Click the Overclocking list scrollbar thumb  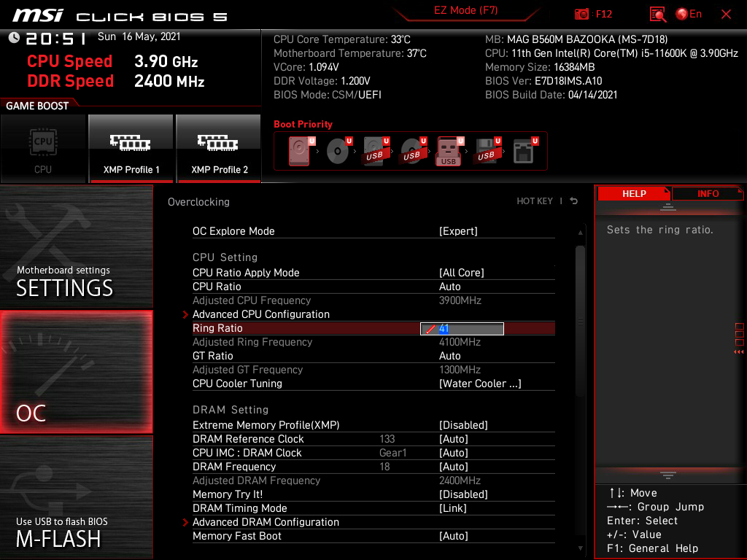pyautogui.click(x=580, y=321)
